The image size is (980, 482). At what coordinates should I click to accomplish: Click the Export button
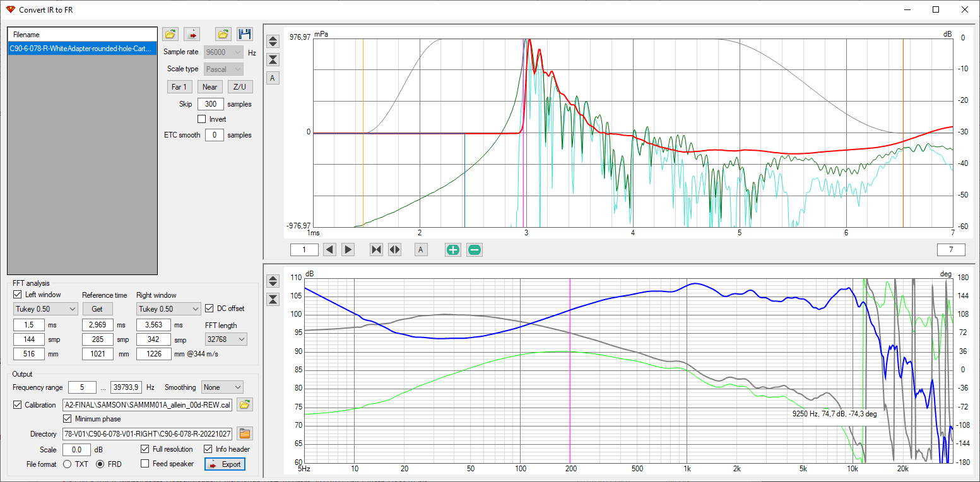(225, 464)
